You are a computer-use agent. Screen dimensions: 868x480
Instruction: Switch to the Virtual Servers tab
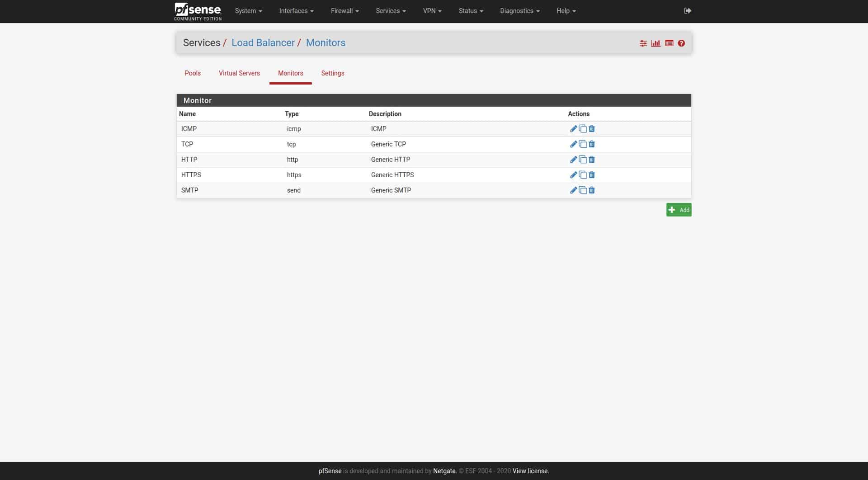tap(239, 73)
